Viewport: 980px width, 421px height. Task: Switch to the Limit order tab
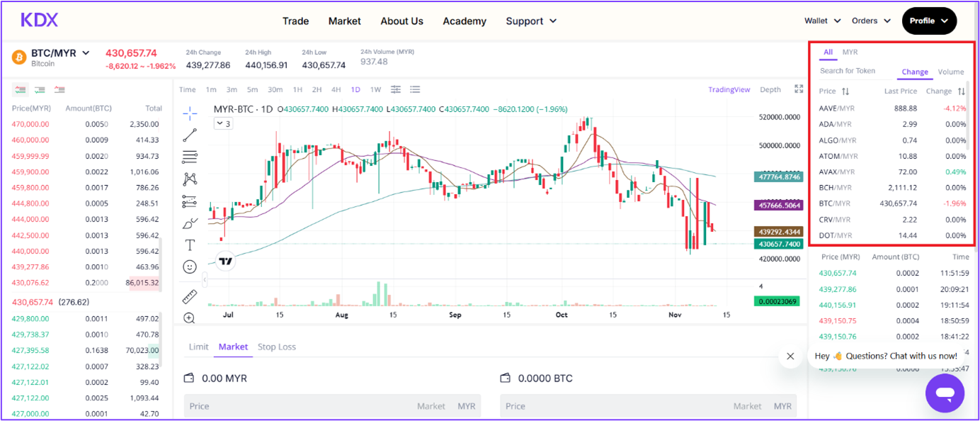(x=198, y=347)
